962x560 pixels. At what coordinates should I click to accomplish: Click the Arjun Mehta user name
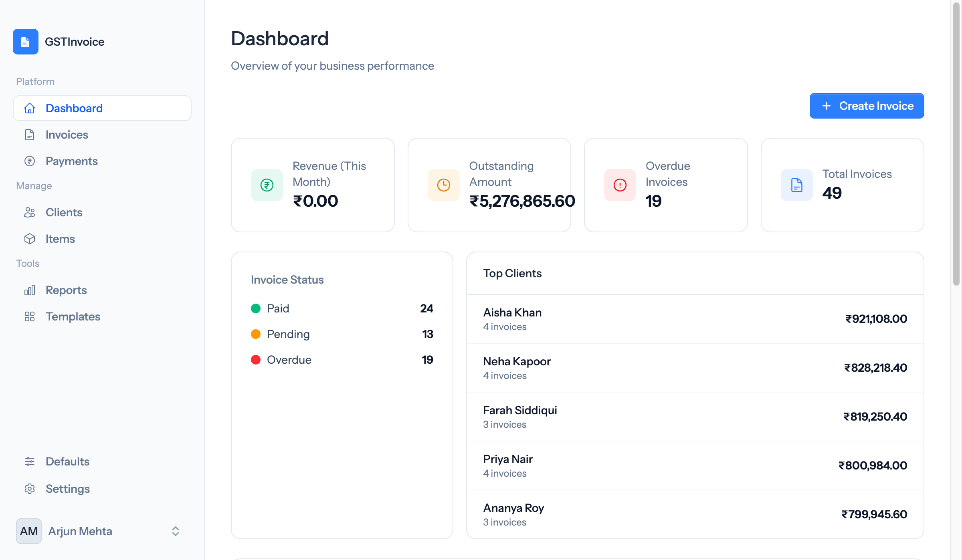[x=80, y=531]
